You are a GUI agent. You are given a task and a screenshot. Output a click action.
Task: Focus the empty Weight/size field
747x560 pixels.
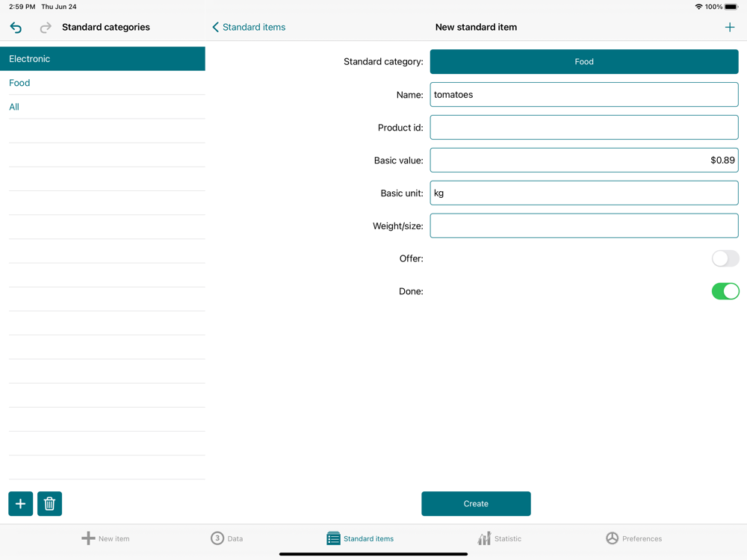pos(584,225)
